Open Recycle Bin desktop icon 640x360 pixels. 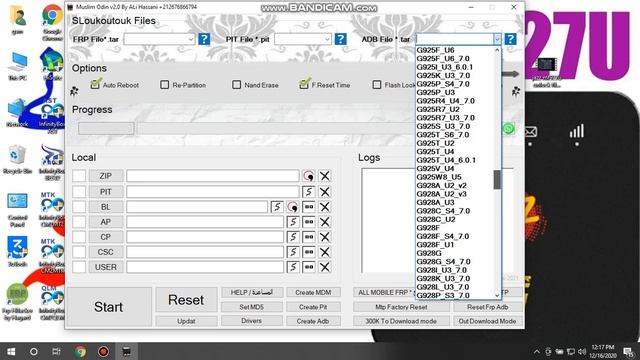click(x=17, y=159)
